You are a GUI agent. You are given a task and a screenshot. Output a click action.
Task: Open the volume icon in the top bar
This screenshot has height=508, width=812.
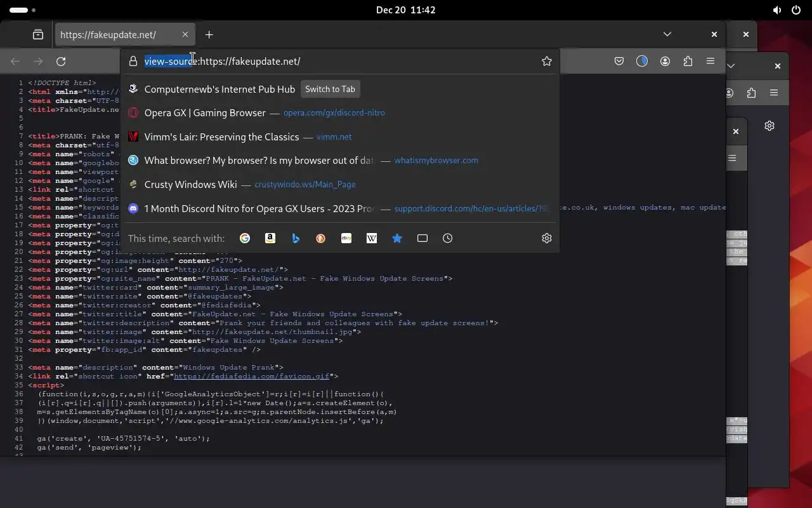point(777,10)
